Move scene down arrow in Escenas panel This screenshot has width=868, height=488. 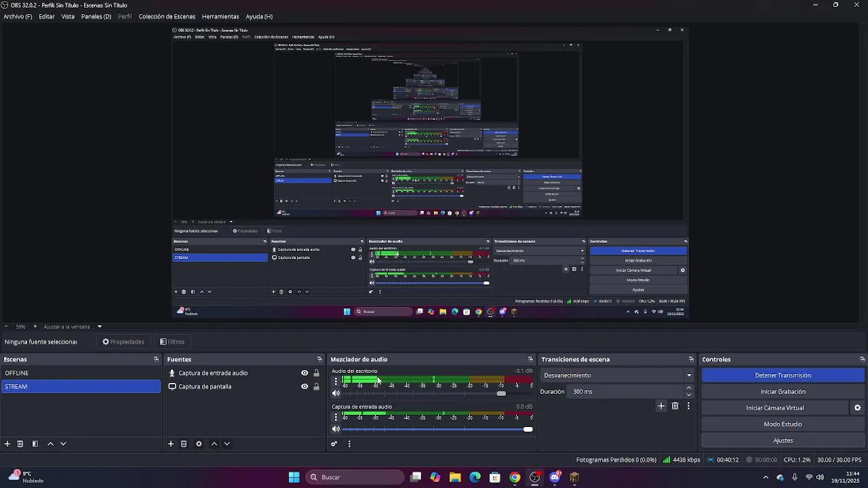point(63,444)
